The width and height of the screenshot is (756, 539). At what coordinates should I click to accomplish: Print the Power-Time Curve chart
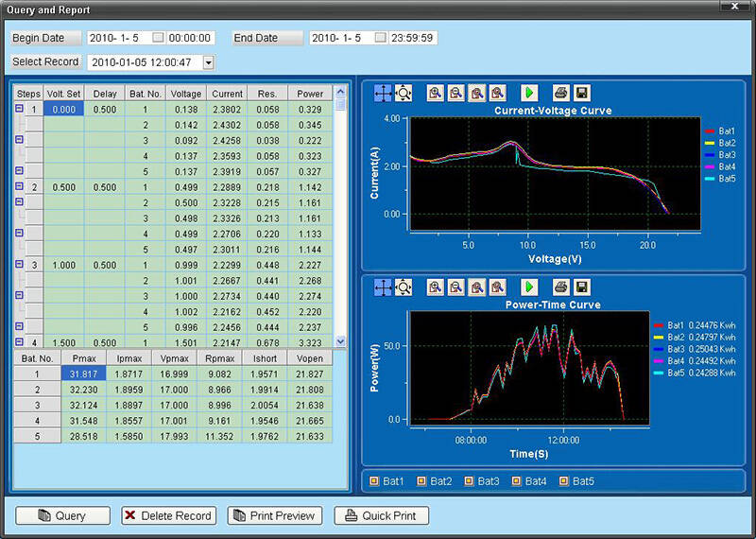560,287
